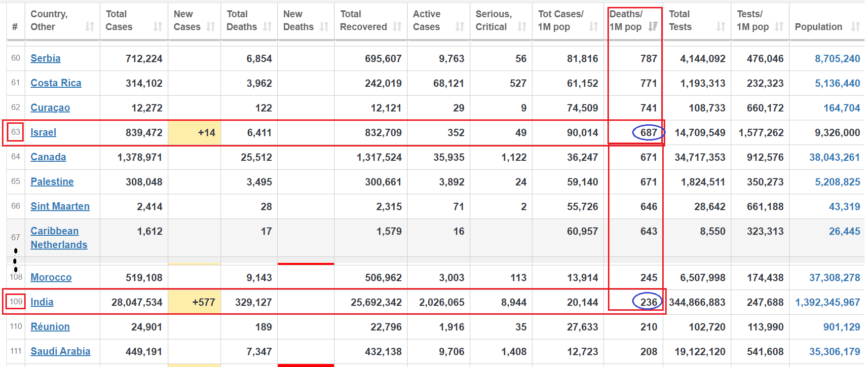The width and height of the screenshot is (868, 367).
Task: Select India's new cases cell +577
Action: pos(194,302)
